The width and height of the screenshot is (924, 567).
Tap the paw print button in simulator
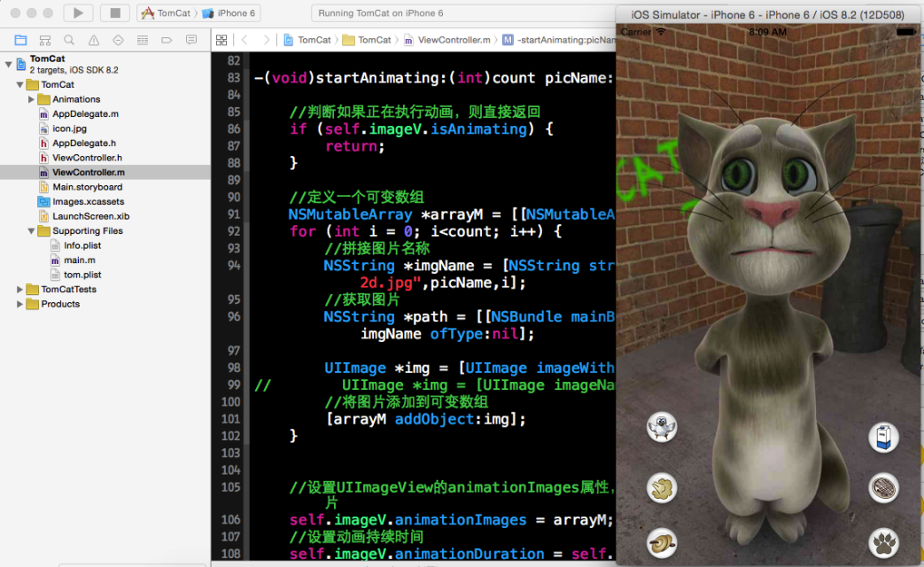[x=883, y=542]
